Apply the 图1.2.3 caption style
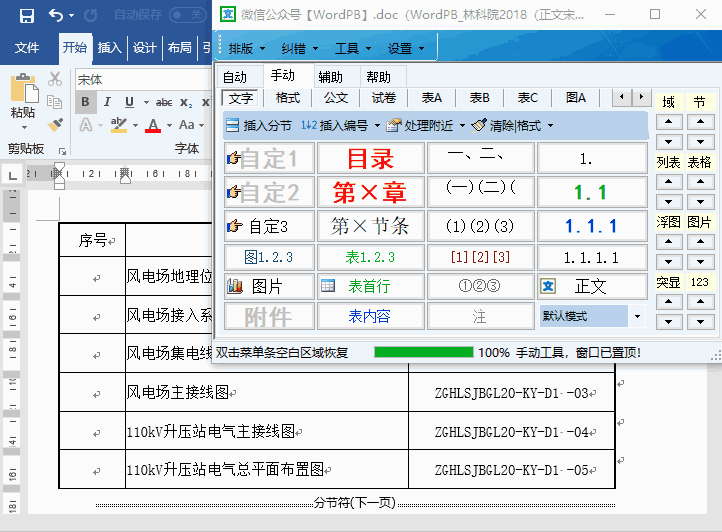 [x=269, y=257]
